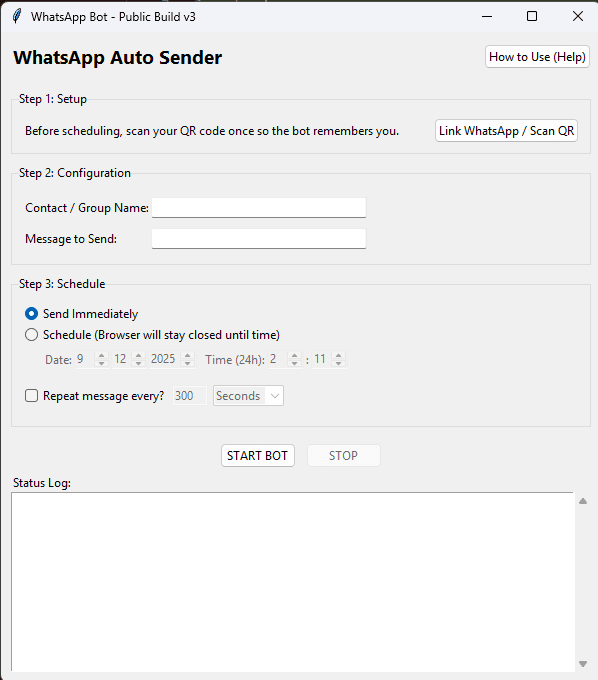Click the Status Log: label
Screen dimensions: 598x680
42,483
